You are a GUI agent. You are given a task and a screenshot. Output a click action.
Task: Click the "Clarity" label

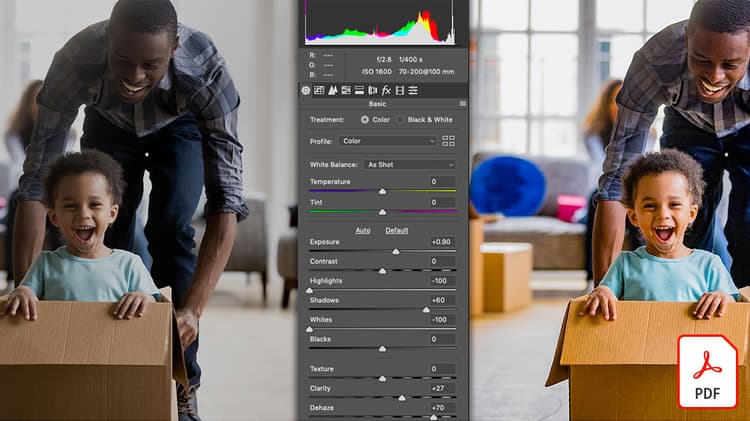tap(320, 388)
